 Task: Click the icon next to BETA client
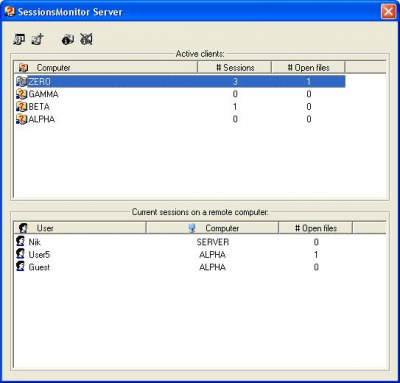click(22, 107)
